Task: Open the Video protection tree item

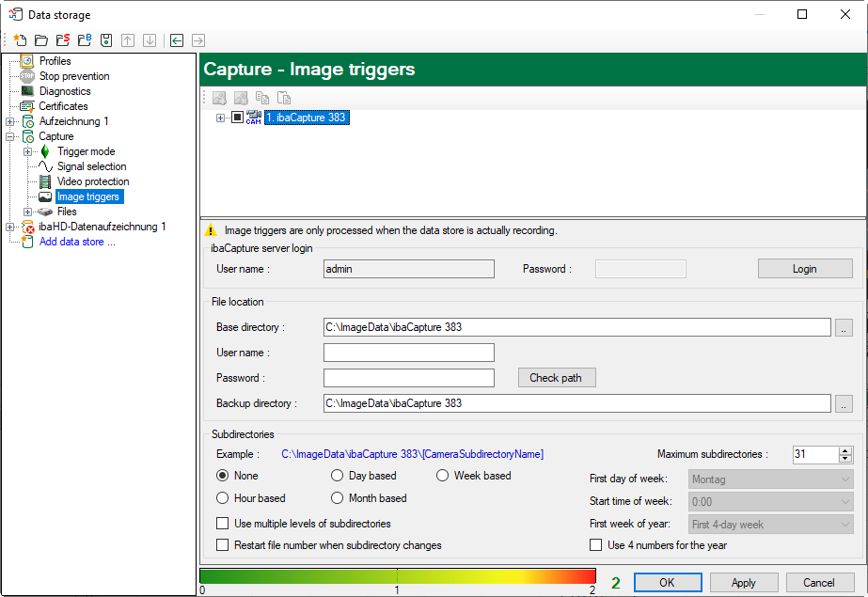Action: click(x=92, y=181)
